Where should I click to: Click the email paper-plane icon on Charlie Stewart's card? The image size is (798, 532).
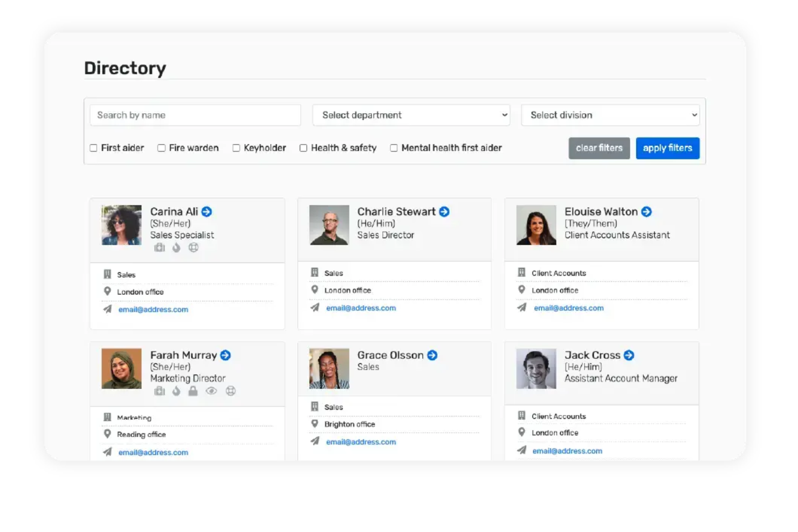[314, 308]
